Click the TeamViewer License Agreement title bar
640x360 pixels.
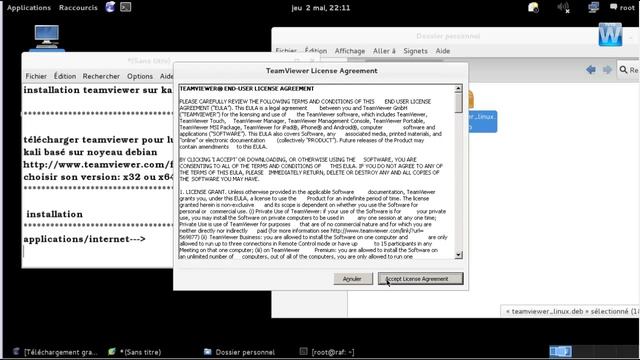pyautogui.click(x=321, y=71)
